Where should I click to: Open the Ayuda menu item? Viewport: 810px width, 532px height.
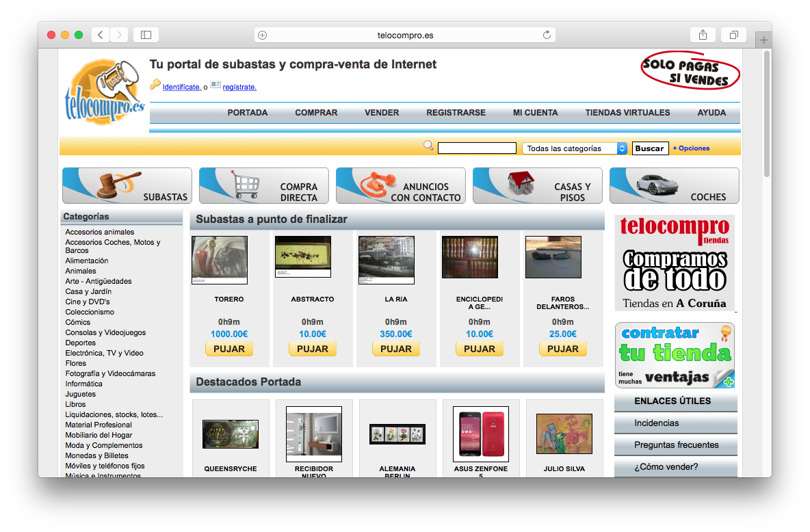tap(711, 113)
